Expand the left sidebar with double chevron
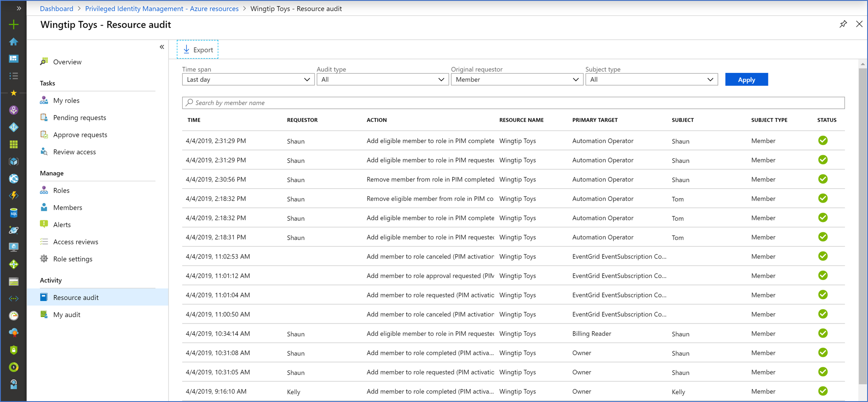The height and width of the screenshot is (402, 868). click(19, 8)
